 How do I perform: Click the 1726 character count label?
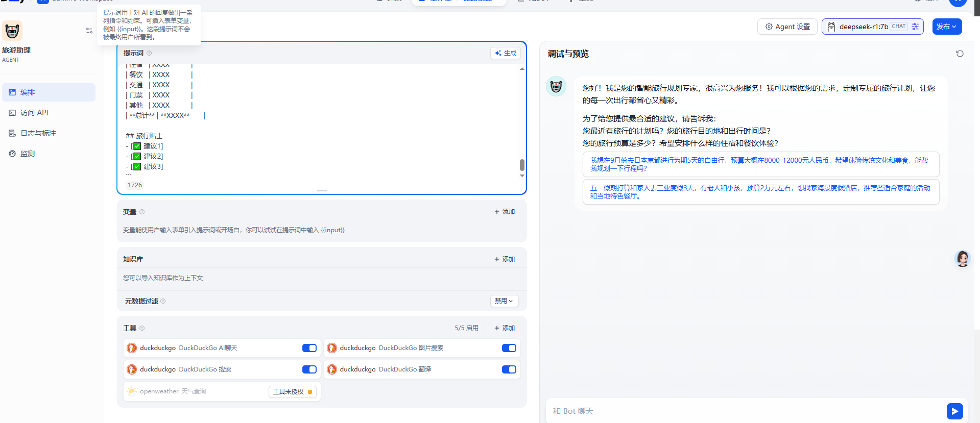pos(135,185)
